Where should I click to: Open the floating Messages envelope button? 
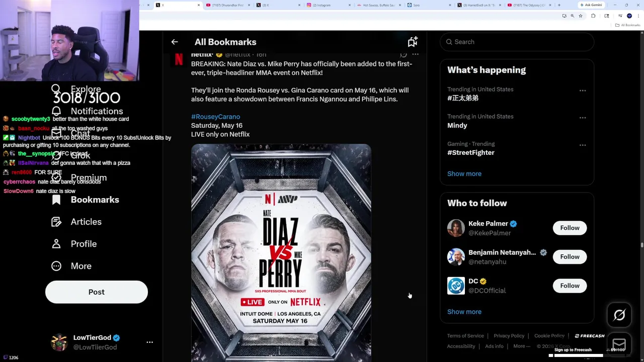[619, 344]
